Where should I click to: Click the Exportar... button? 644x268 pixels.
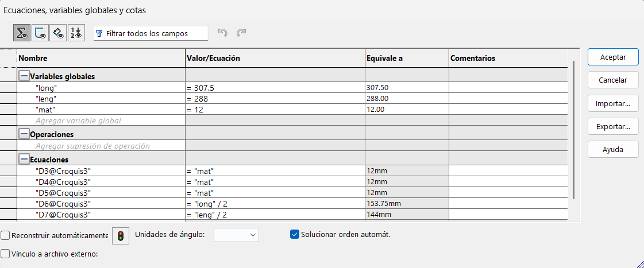613,127
